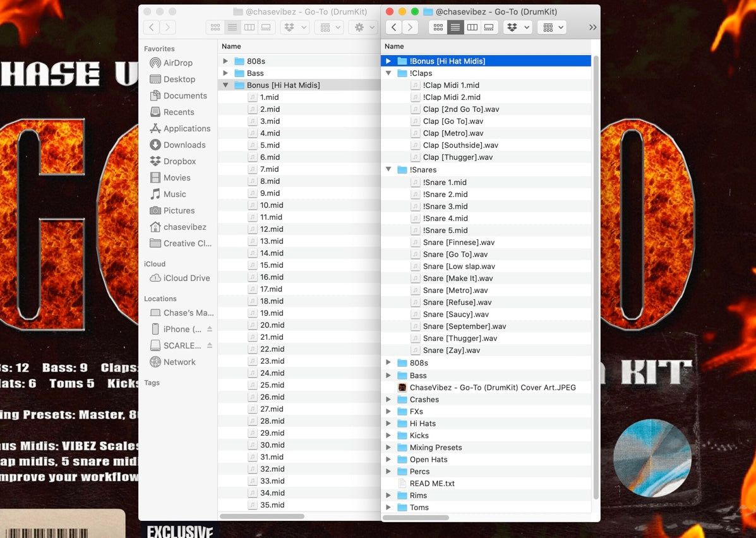Open Network under Locations

point(172,362)
